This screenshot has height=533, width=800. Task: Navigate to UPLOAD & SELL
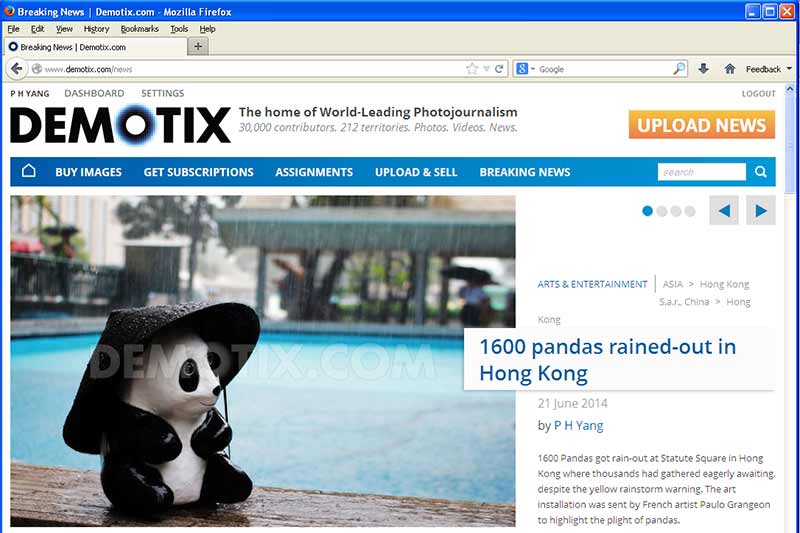(x=416, y=172)
